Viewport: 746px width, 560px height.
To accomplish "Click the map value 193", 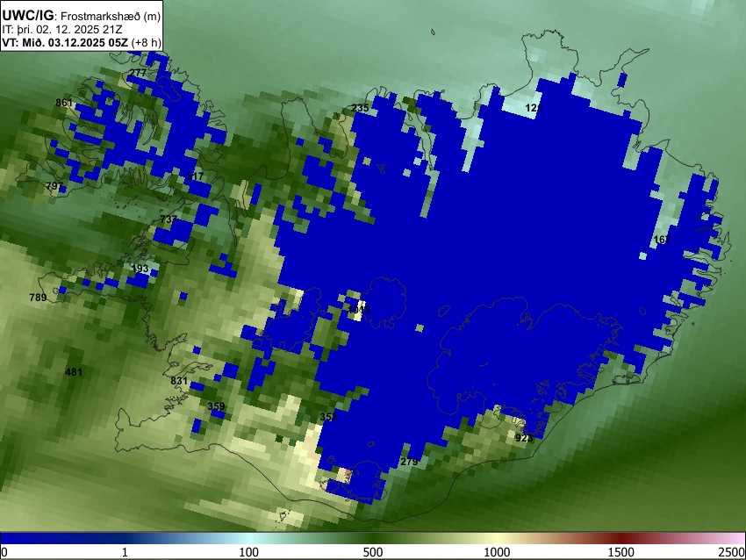I will pos(140,269).
